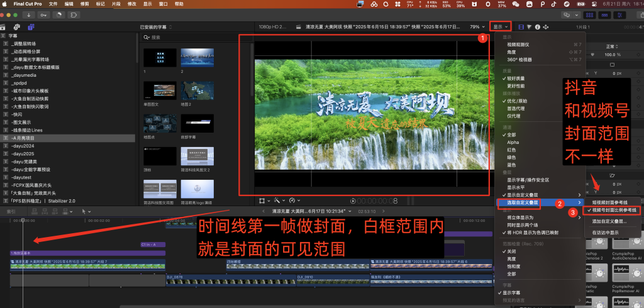Show the video inspector filmstrip icon

click(x=520, y=27)
